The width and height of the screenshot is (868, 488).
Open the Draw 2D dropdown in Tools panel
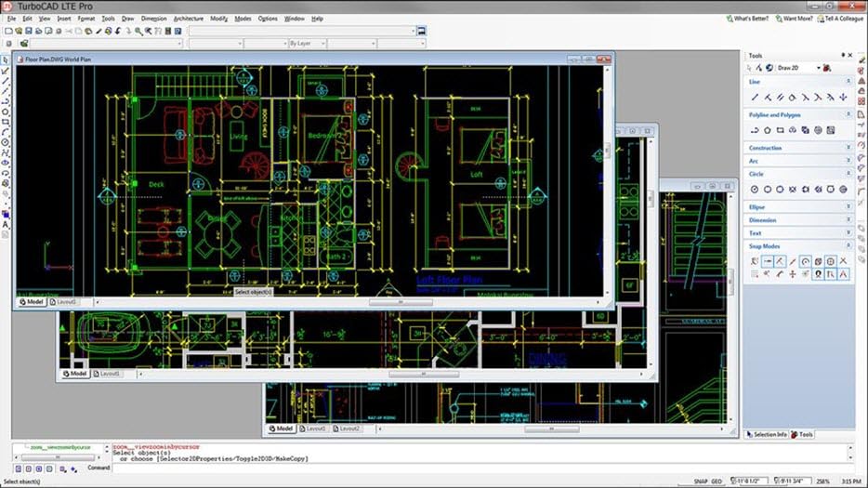(x=818, y=68)
